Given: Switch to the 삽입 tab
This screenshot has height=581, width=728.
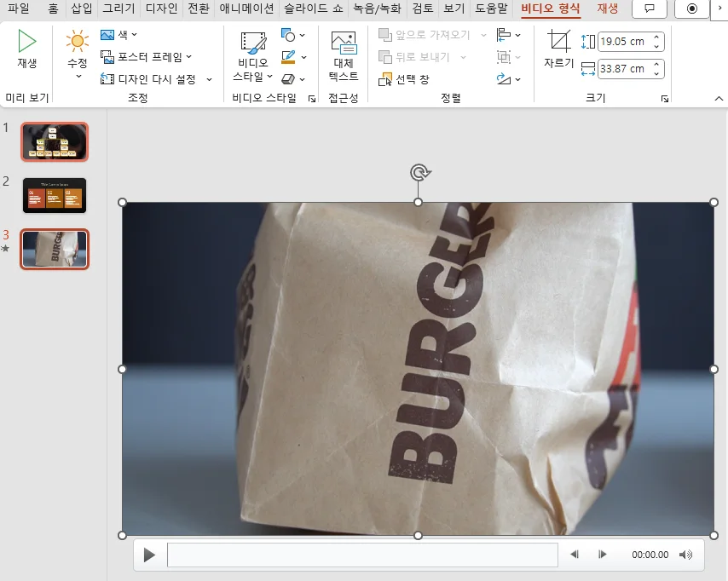Looking at the screenshot, I should click(82, 9).
